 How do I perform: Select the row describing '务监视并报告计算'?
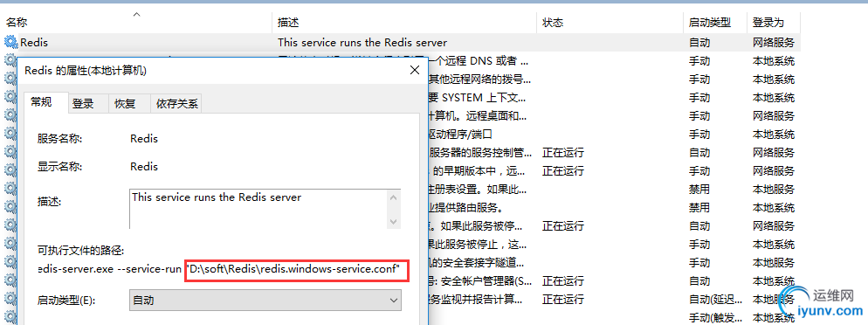[476, 300]
